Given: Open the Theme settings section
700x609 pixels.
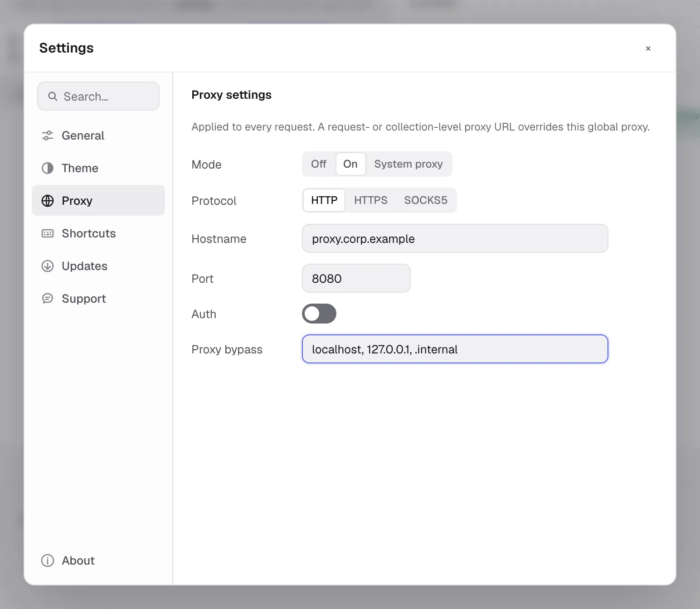Looking at the screenshot, I should point(98,168).
